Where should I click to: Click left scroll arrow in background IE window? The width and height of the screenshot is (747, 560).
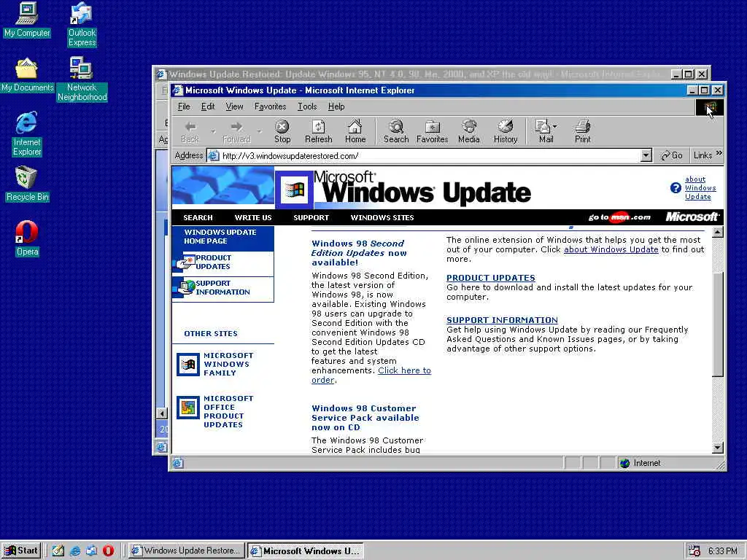point(162,413)
